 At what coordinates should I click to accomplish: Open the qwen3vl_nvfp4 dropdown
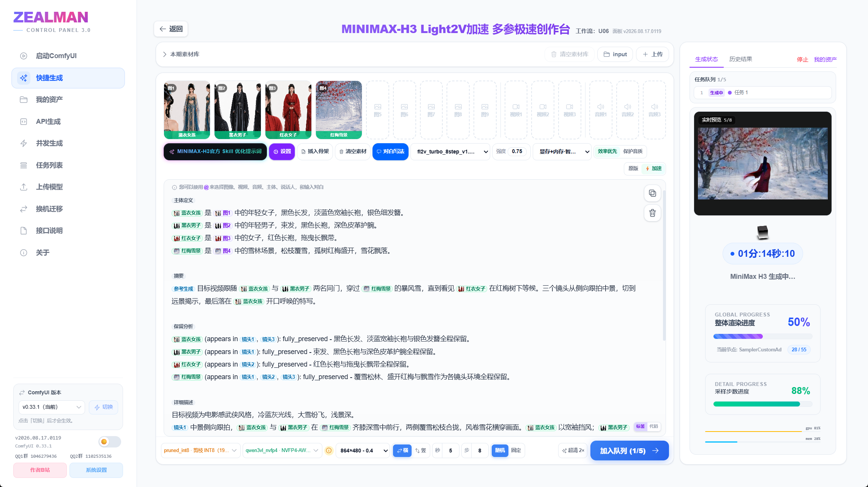282,451
